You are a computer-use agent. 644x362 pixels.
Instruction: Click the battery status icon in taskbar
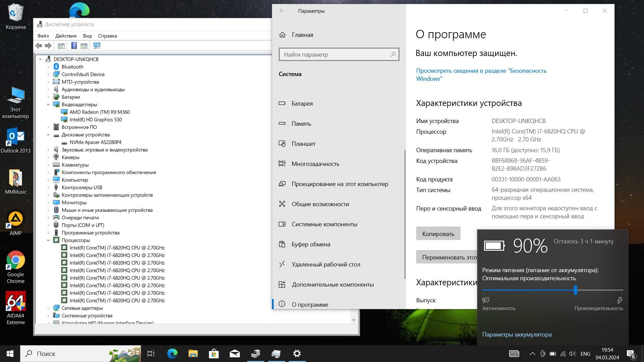[553, 354]
